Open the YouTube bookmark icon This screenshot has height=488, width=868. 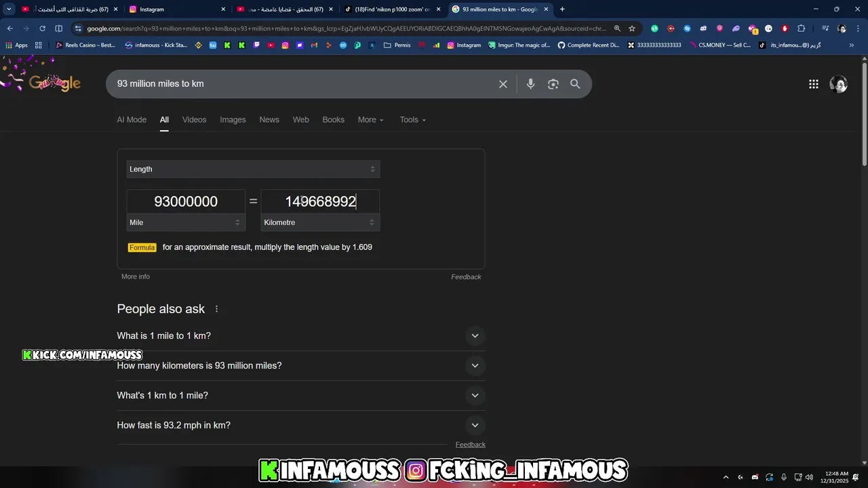(271, 45)
